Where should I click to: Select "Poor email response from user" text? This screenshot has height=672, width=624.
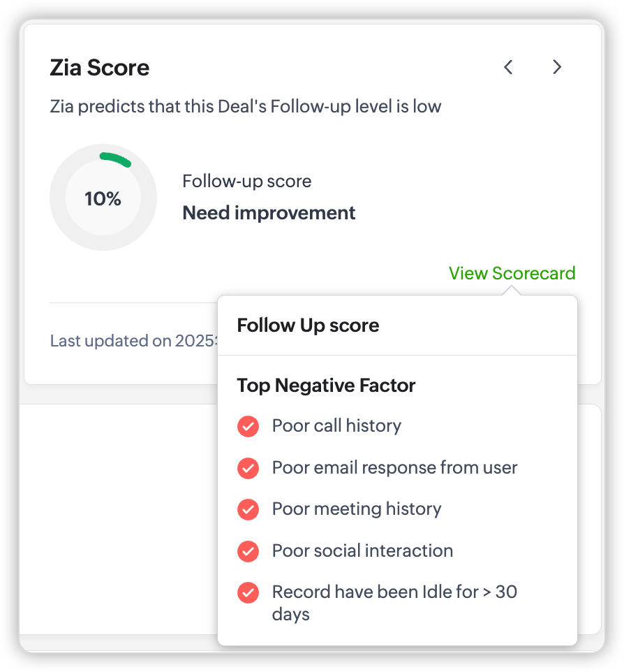[x=394, y=468]
